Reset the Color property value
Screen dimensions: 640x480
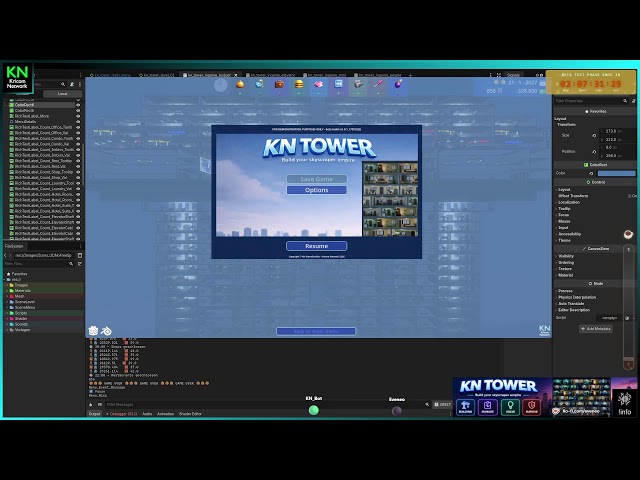pyautogui.click(x=591, y=173)
